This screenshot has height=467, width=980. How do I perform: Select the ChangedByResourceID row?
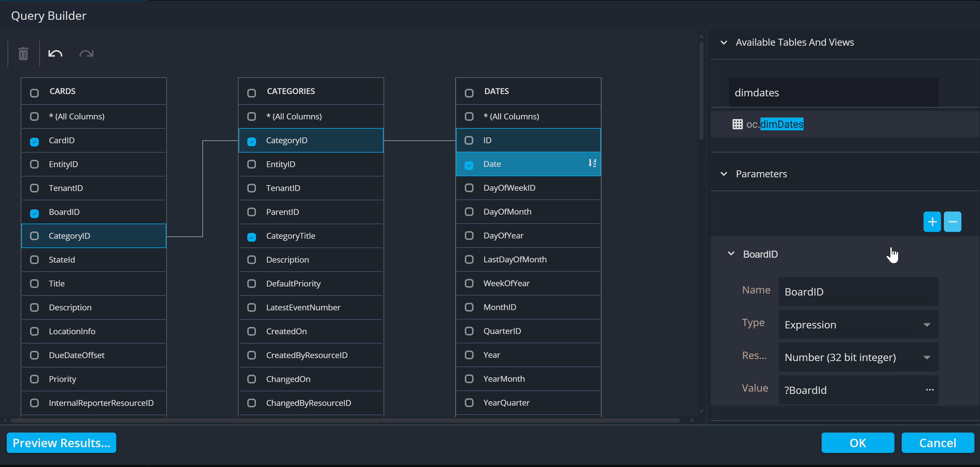(x=311, y=403)
